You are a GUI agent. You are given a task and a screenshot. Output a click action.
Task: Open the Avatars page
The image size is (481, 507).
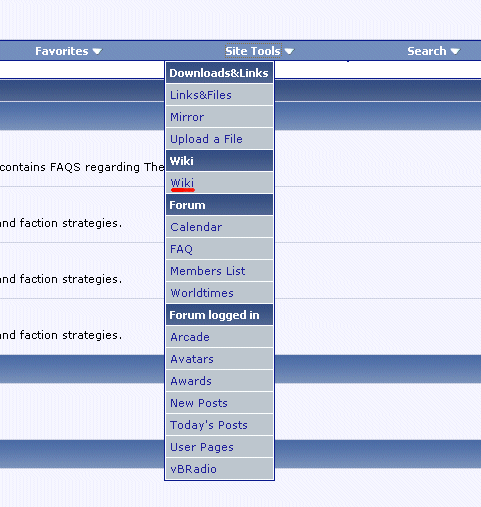click(x=219, y=359)
